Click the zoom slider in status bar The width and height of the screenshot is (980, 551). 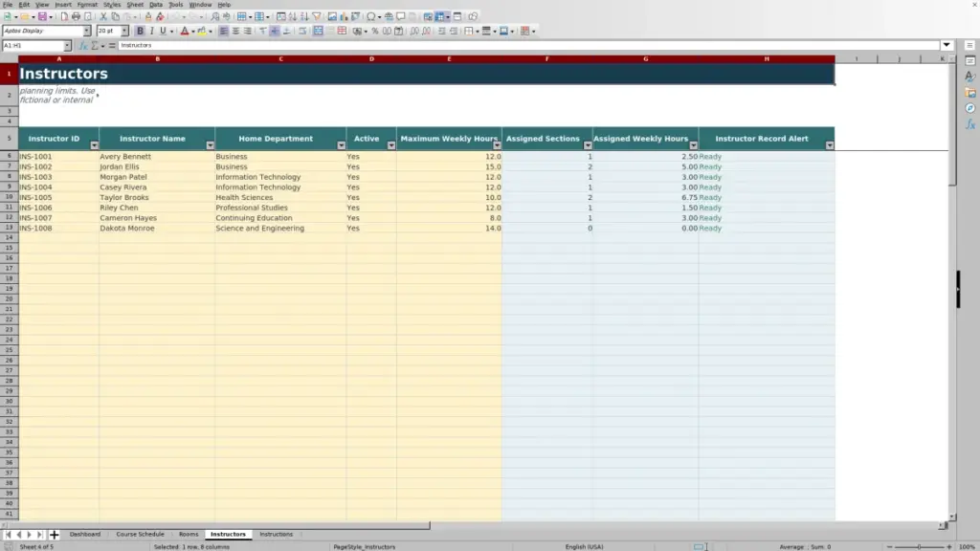click(x=919, y=546)
